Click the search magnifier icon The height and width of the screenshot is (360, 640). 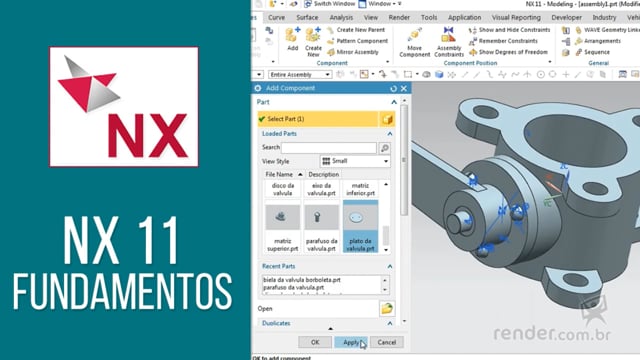384,148
